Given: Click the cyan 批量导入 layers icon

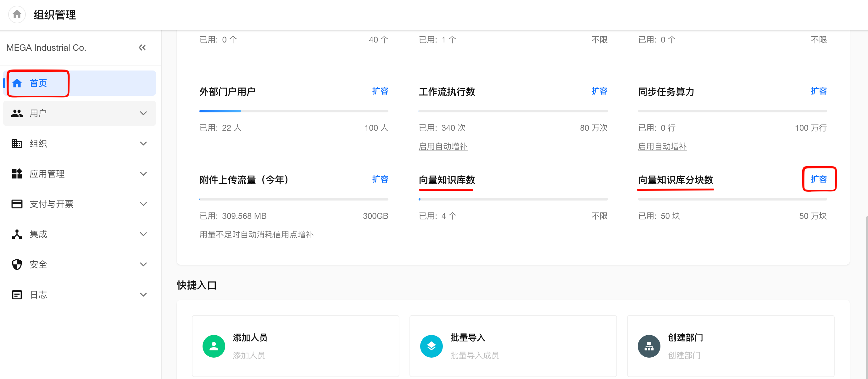Looking at the screenshot, I should (x=431, y=346).
